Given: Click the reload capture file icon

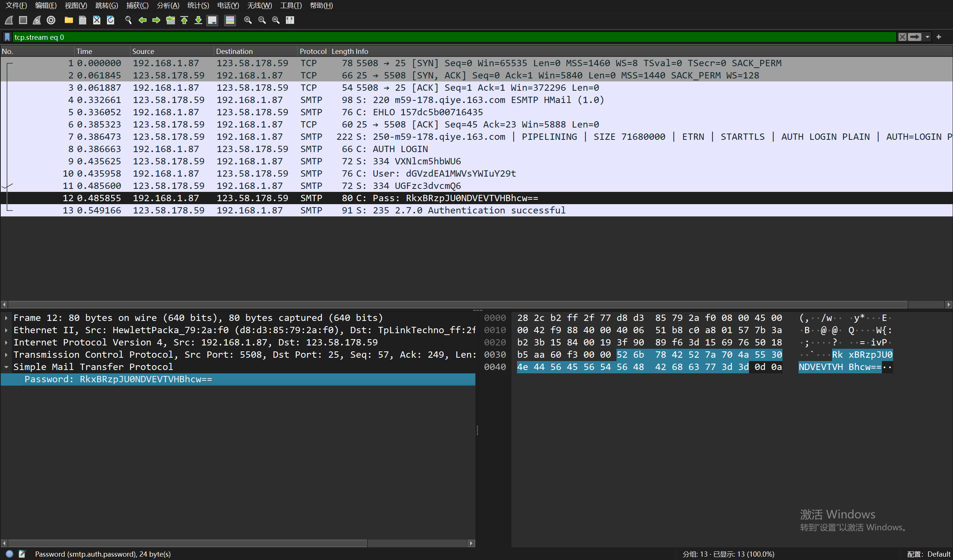Looking at the screenshot, I should point(111,20).
